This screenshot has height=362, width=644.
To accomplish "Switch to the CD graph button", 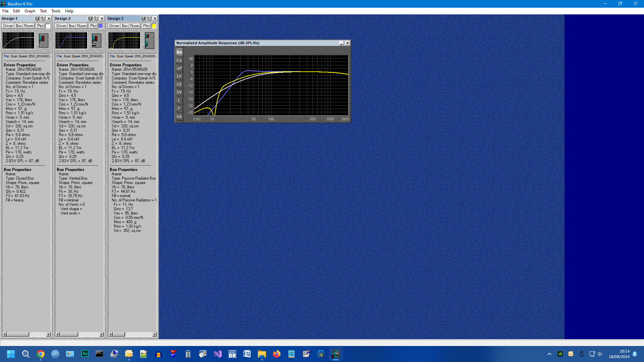I will point(179,84).
